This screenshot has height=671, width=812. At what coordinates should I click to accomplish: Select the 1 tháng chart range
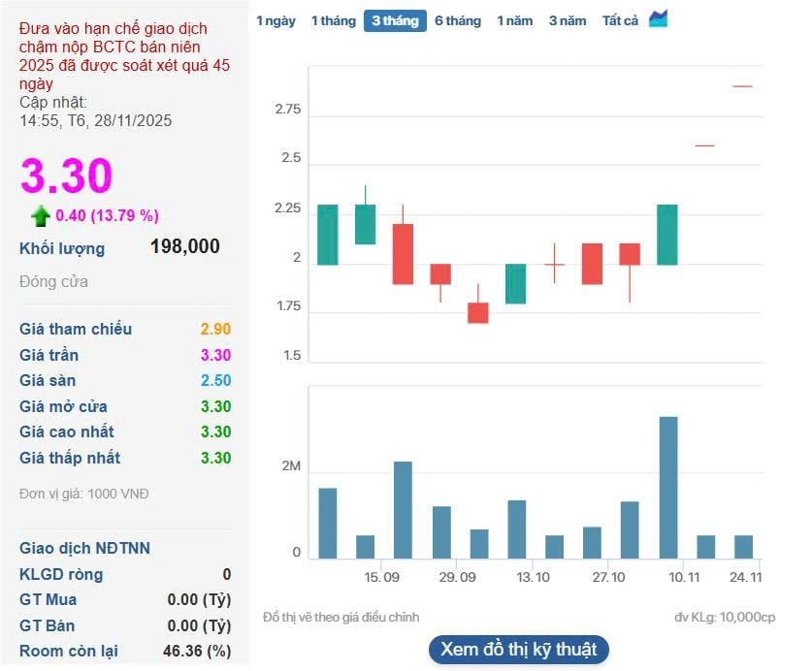[x=333, y=20]
